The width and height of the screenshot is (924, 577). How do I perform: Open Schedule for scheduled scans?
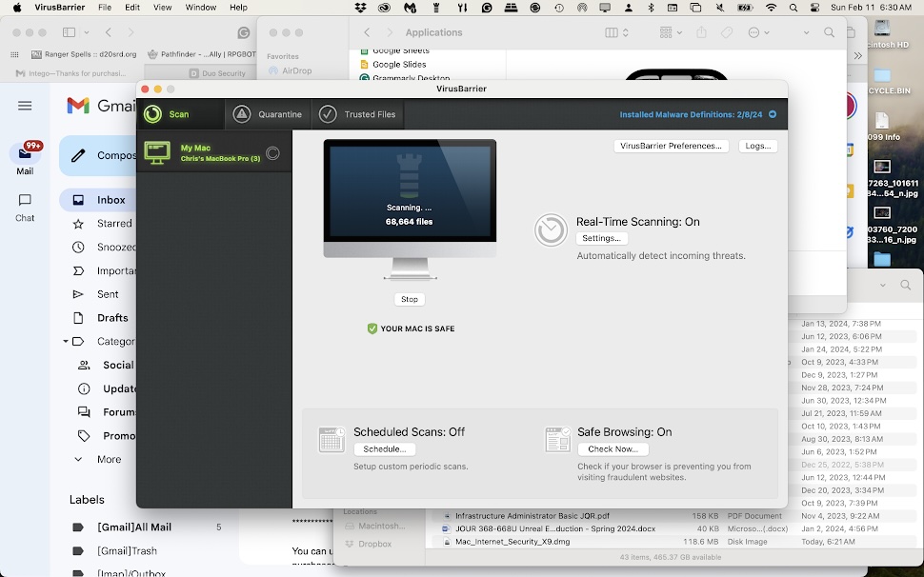[384, 448]
